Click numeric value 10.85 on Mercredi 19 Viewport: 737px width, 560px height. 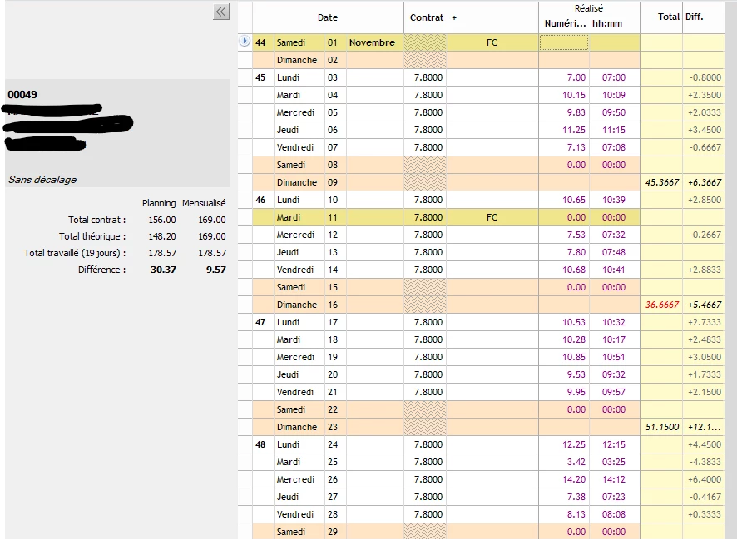tap(574, 357)
